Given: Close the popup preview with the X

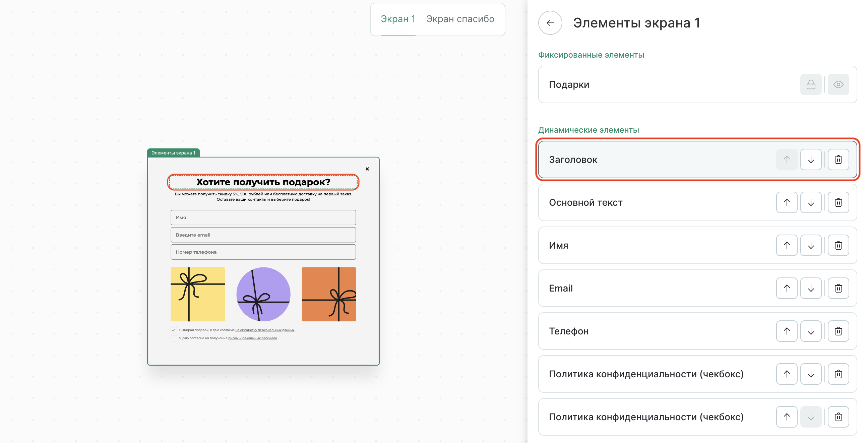Looking at the screenshot, I should pos(367,169).
